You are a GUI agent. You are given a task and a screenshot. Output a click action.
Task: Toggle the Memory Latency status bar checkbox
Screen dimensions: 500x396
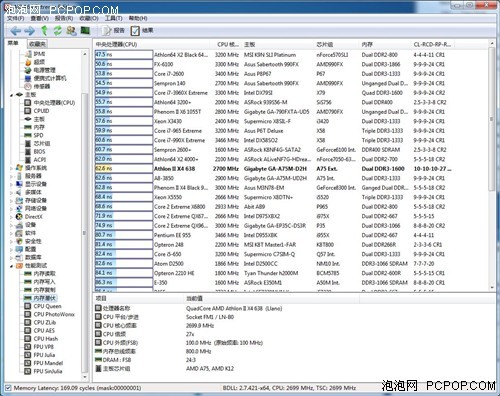[8, 388]
